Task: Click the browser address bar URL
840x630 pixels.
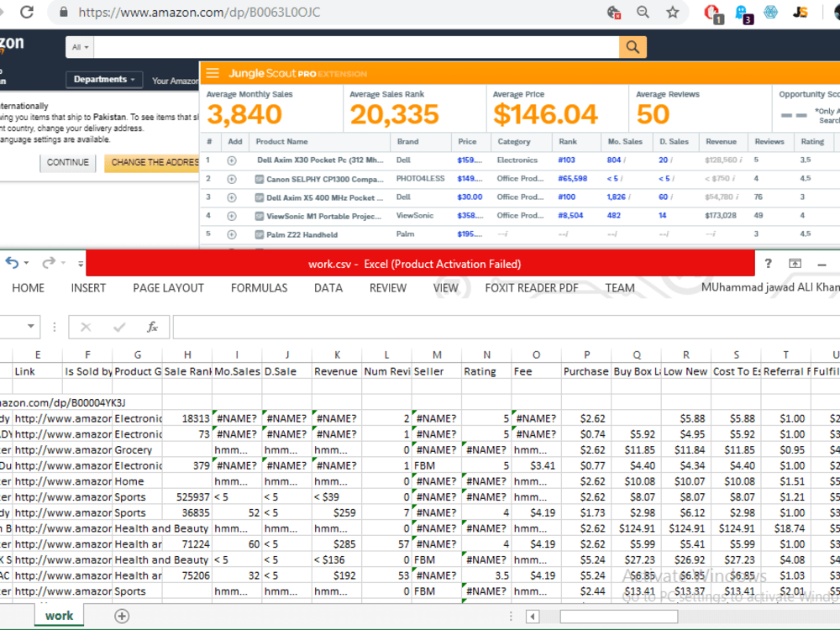Action: coord(199,13)
